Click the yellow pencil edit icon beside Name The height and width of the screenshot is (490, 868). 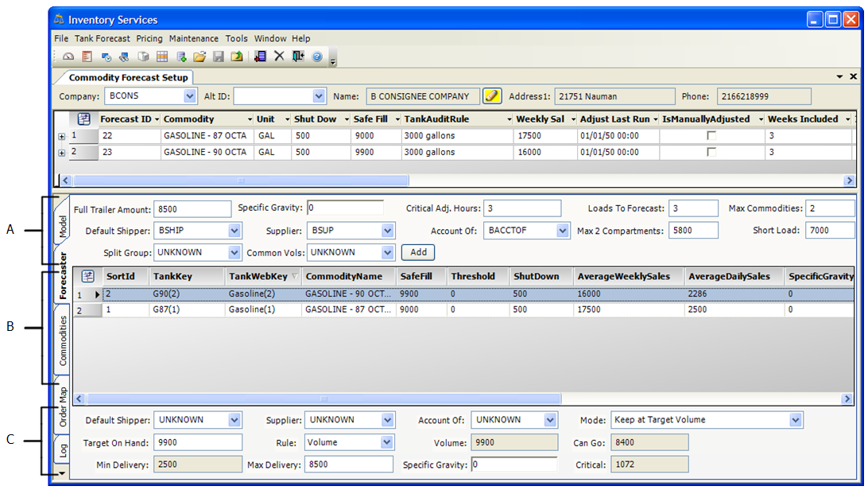coord(492,96)
